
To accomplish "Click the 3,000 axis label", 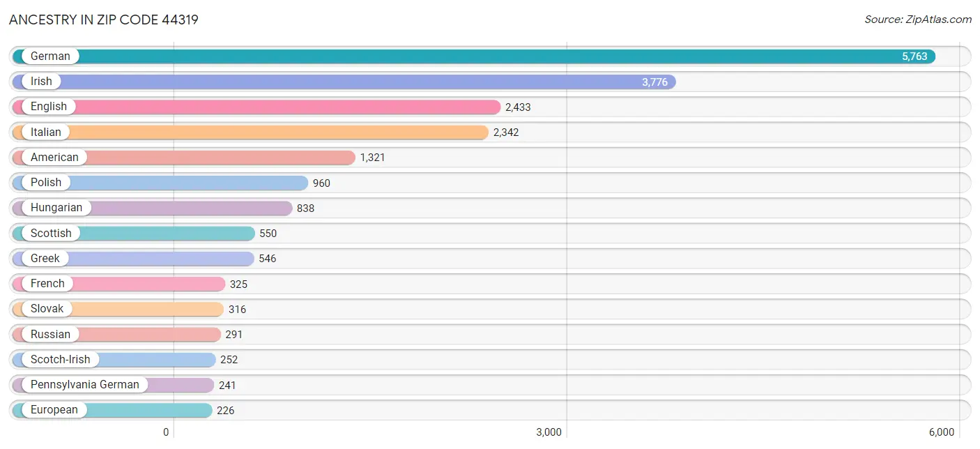I will [x=549, y=432].
